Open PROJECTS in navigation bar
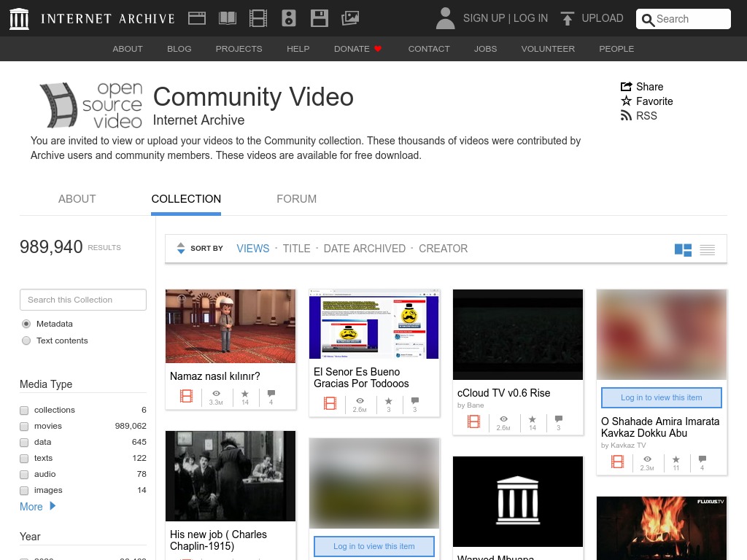The image size is (747, 560). pos(239,49)
